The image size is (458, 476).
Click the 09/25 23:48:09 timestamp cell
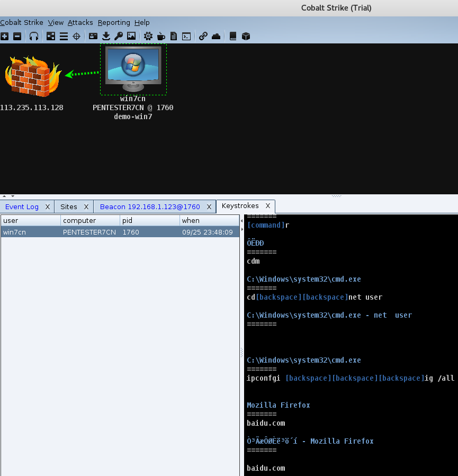tap(210, 232)
